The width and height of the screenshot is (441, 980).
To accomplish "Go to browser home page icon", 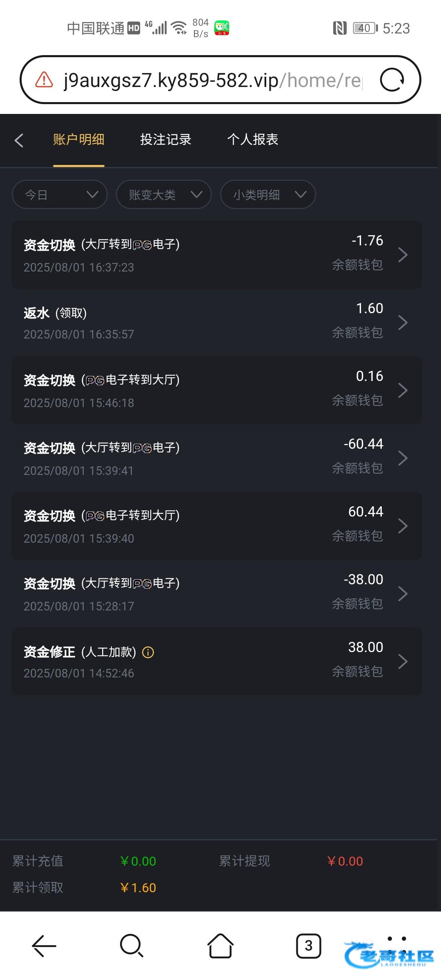I will [x=220, y=945].
